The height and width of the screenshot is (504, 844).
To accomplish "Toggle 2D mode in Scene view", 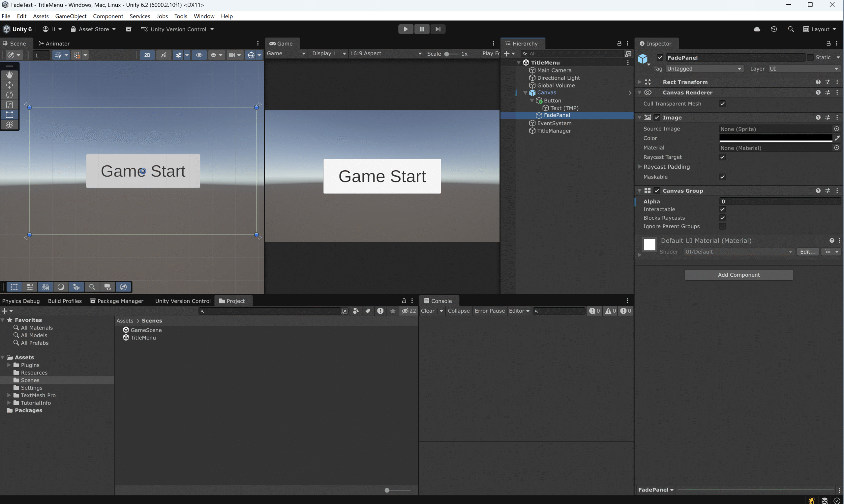I will click(x=147, y=55).
